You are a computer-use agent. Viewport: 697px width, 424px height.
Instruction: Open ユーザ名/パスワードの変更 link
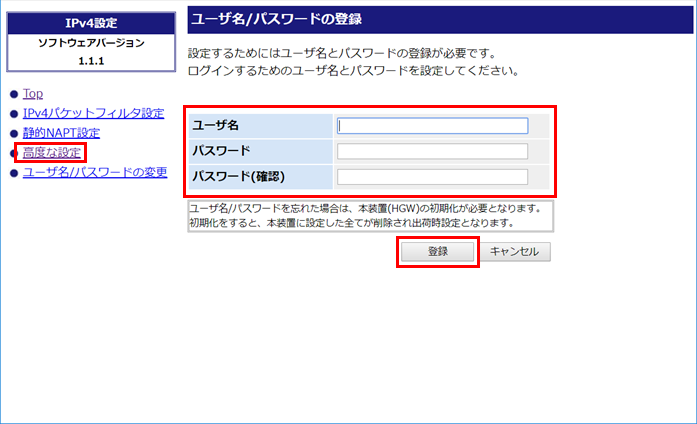click(94, 173)
